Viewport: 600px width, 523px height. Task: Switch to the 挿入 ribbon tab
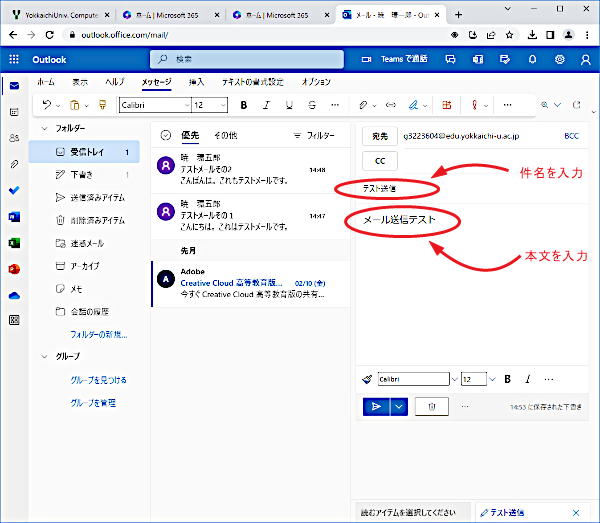tap(196, 82)
